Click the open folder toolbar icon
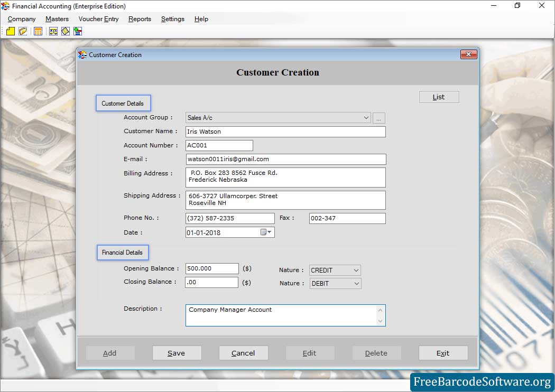 point(23,32)
